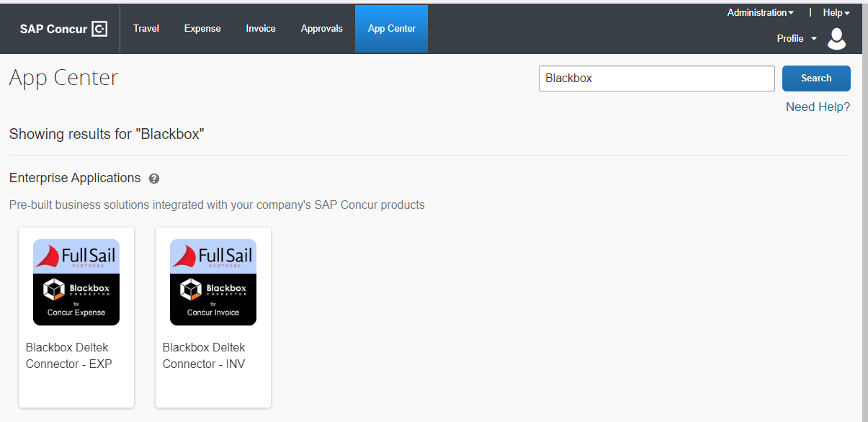Click 'Blackbox Deltek Connector - EXP' title
This screenshot has width=868, height=422.
[x=69, y=356]
